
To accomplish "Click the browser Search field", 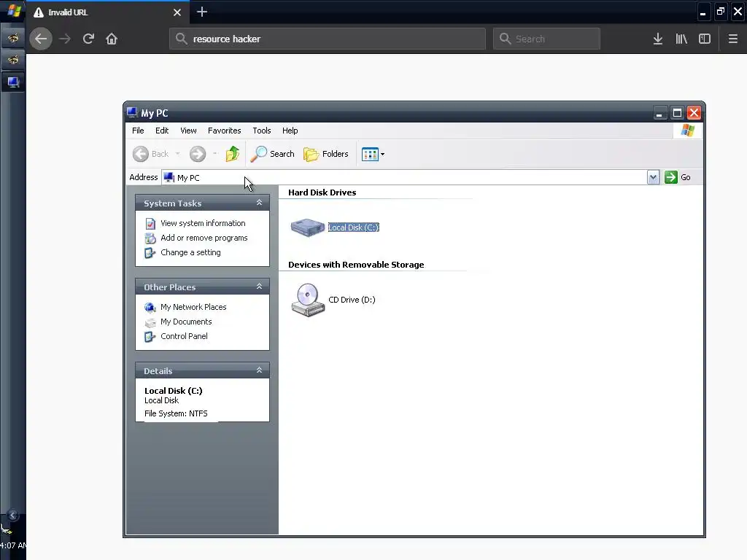I will point(546,39).
